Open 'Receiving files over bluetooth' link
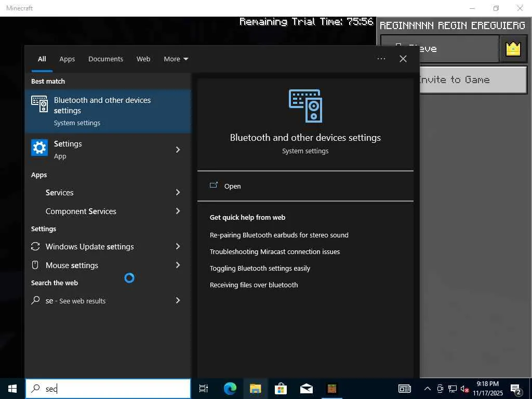The image size is (532, 399). coord(254,285)
